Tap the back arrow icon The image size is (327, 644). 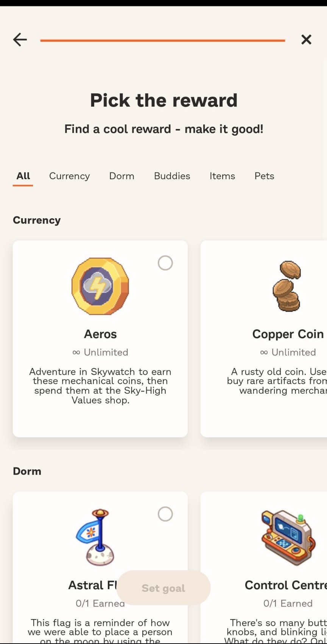point(20,39)
